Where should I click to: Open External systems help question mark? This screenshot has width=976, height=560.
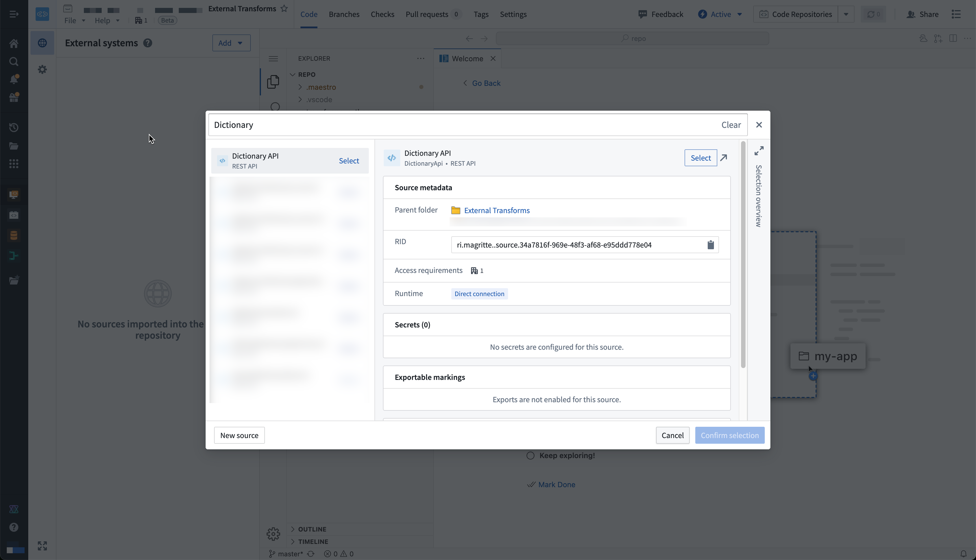coord(147,43)
